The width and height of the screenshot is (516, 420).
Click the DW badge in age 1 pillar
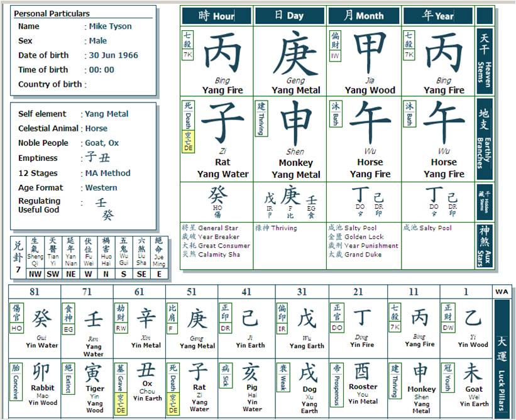(x=448, y=328)
